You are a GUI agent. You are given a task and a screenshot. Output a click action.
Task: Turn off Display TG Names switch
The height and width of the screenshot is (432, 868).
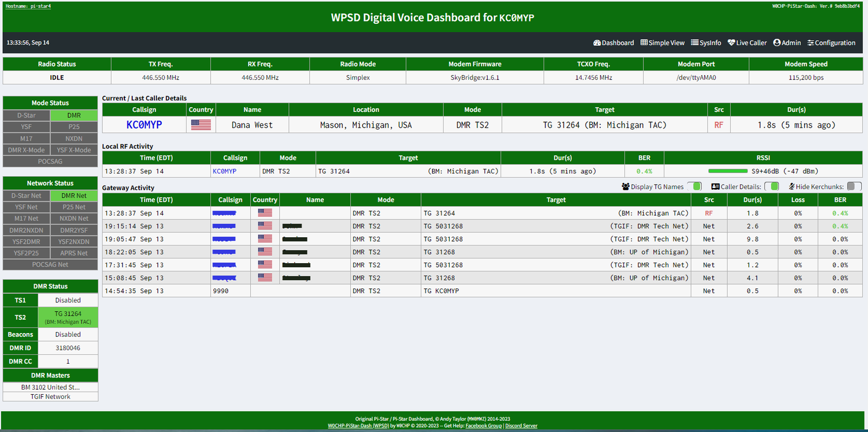[695, 186]
